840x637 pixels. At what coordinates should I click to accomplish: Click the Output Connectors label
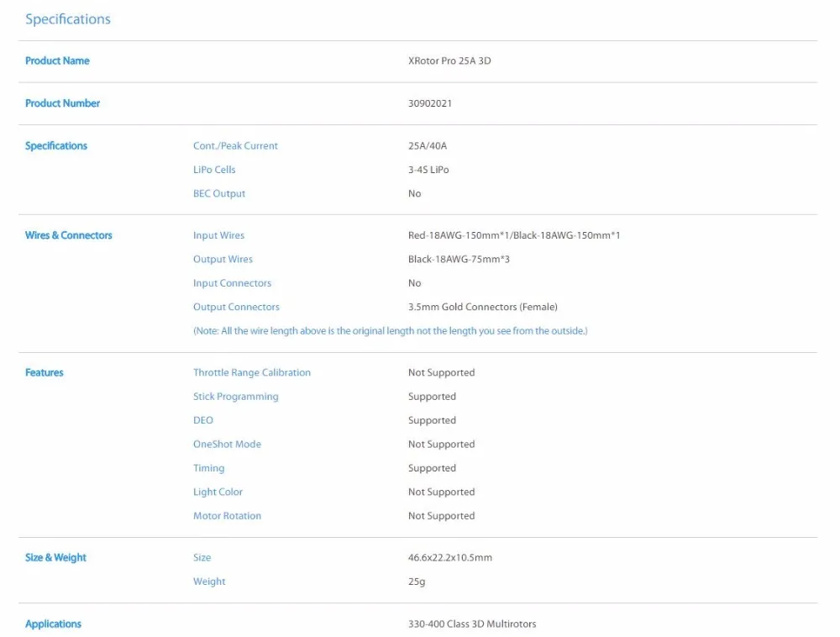[236, 307]
